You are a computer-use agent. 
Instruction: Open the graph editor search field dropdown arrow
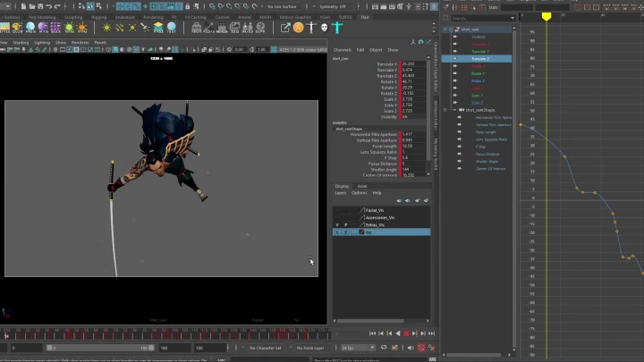[x=513, y=18]
